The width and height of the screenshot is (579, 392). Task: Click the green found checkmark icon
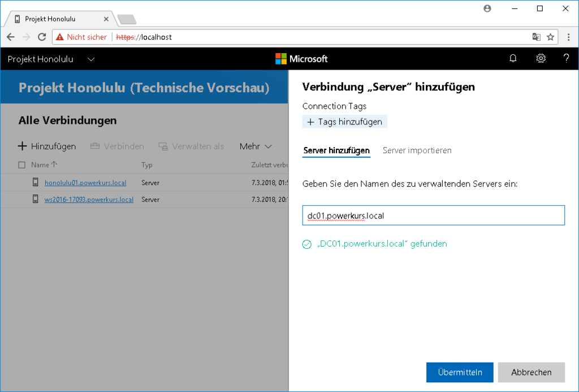307,244
